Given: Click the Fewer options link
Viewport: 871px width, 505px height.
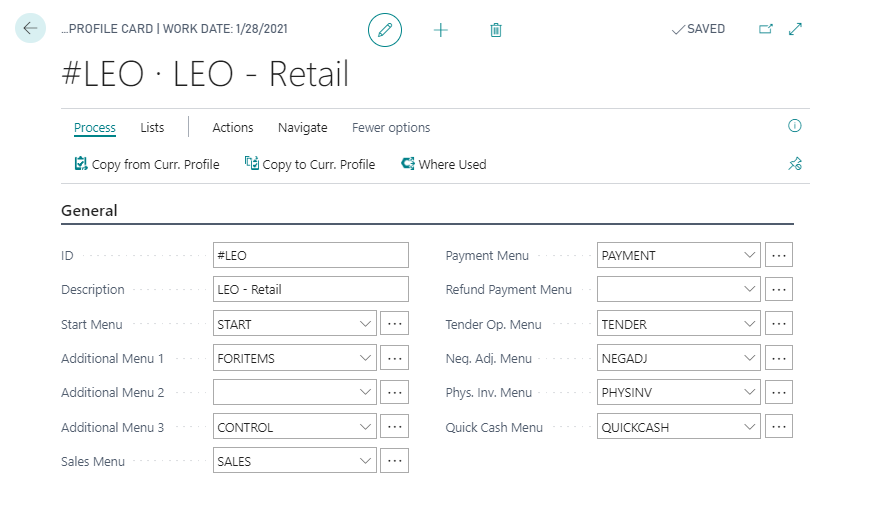Looking at the screenshot, I should point(391,127).
